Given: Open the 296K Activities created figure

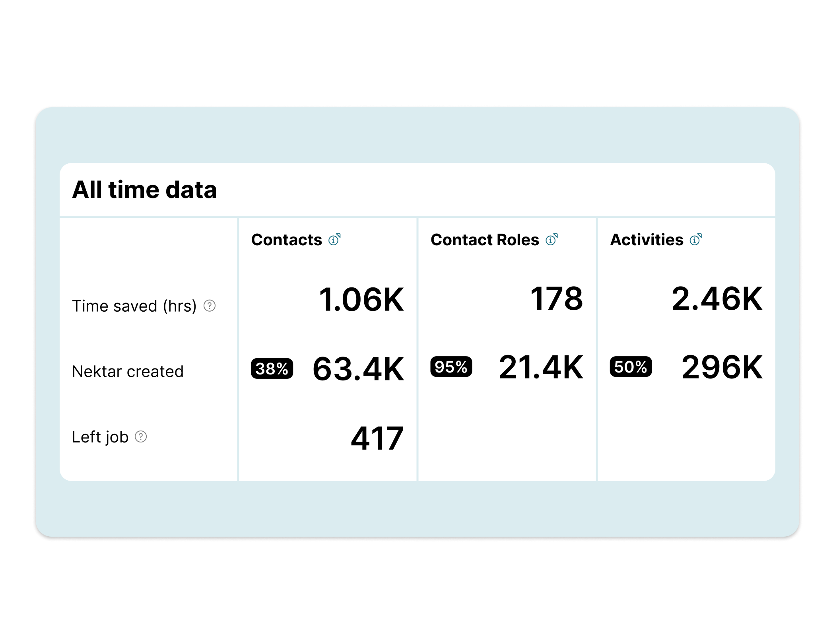Looking at the screenshot, I should (x=722, y=367).
